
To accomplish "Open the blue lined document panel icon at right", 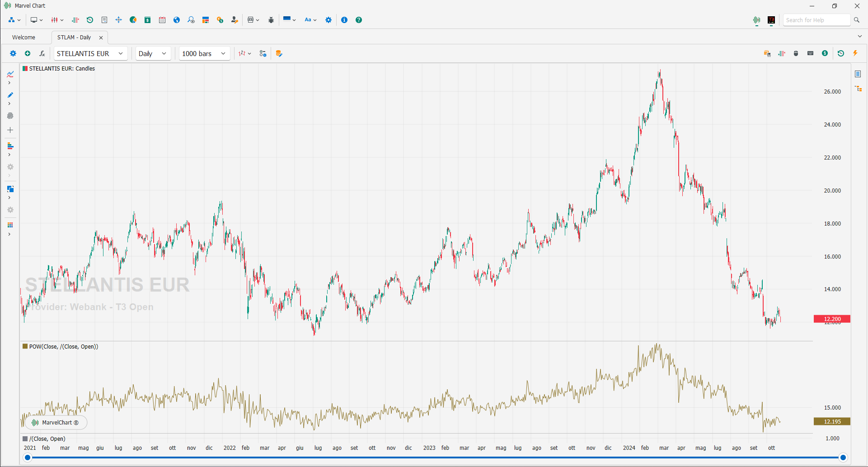I will (x=858, y=74).
